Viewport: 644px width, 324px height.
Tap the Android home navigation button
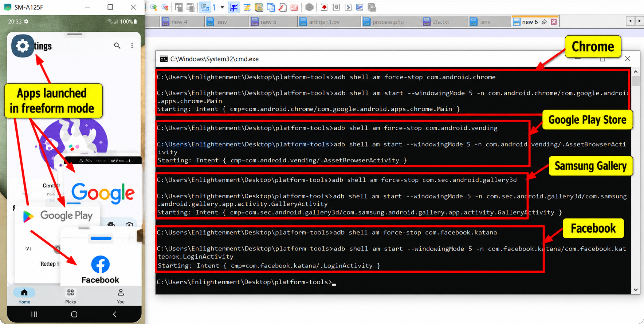(74, 314)
